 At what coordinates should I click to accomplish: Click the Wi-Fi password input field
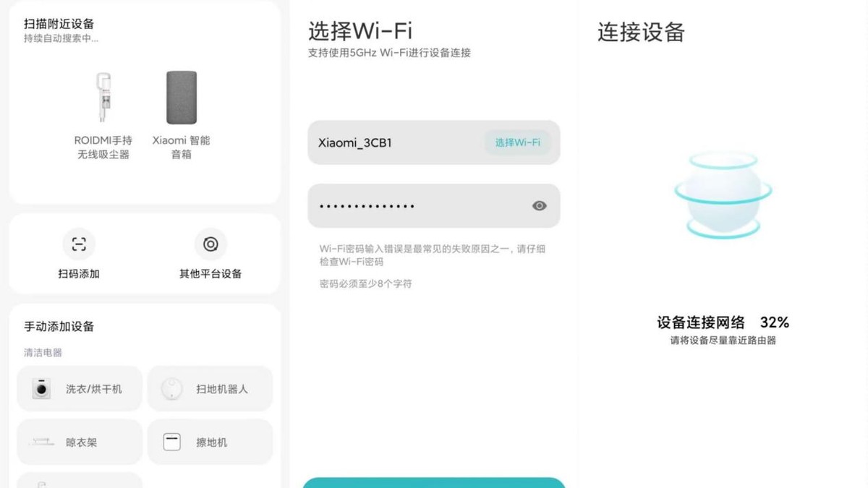pyautogui.click(x=434, y=206)
